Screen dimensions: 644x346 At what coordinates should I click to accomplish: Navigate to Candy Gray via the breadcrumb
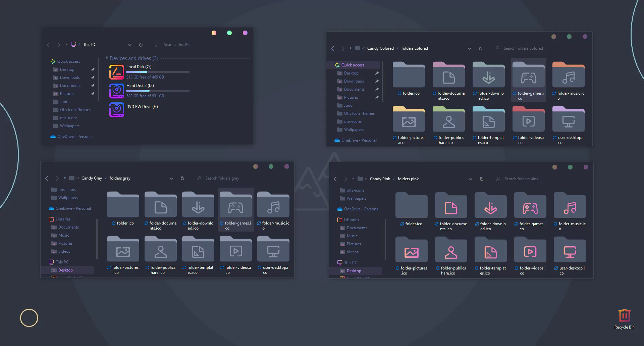(x=92, y=178)
